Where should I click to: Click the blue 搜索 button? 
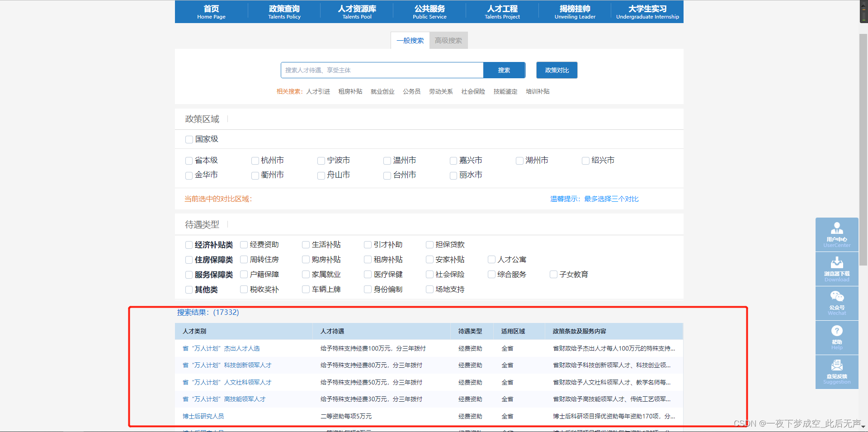[x=504, y=70]
